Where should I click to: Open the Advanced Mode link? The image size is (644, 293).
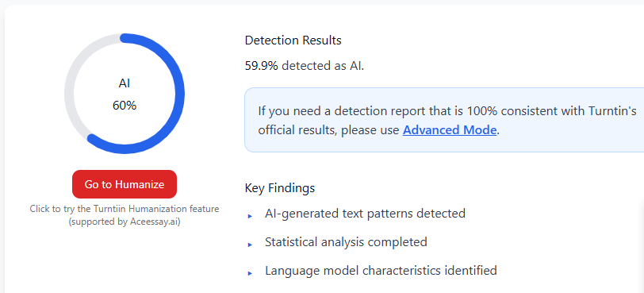point(450,130)
